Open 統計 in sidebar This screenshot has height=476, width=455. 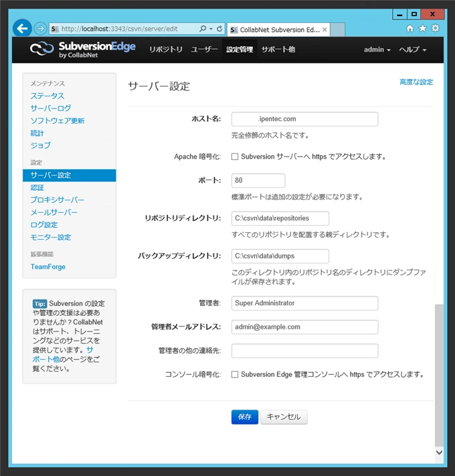click(37, 133)
